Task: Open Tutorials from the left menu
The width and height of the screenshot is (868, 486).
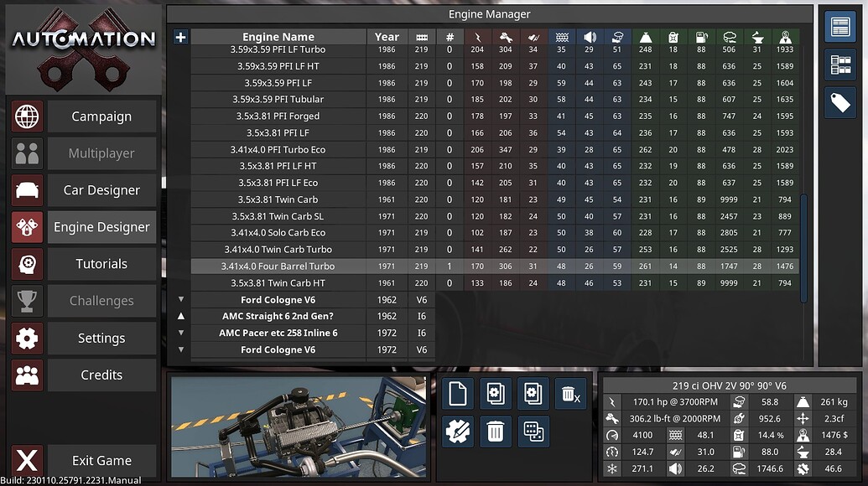Action: [101, 263]
